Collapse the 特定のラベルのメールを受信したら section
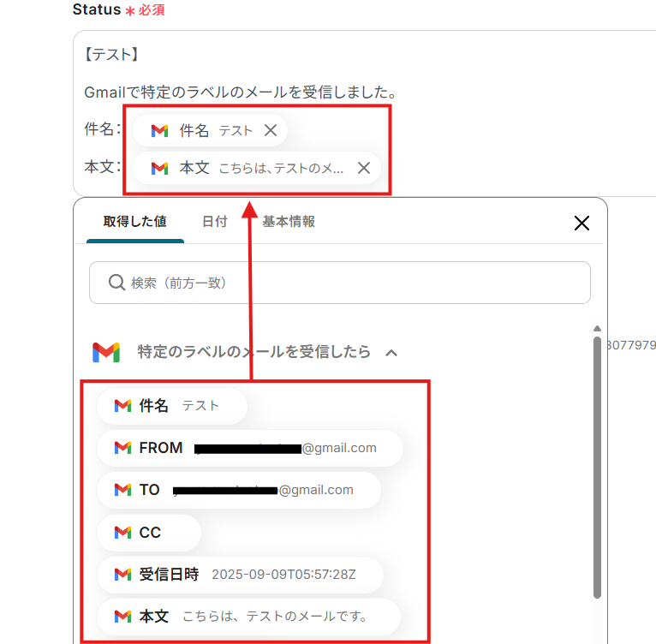The width and height of the screenshot is (656, 644). 391,353
